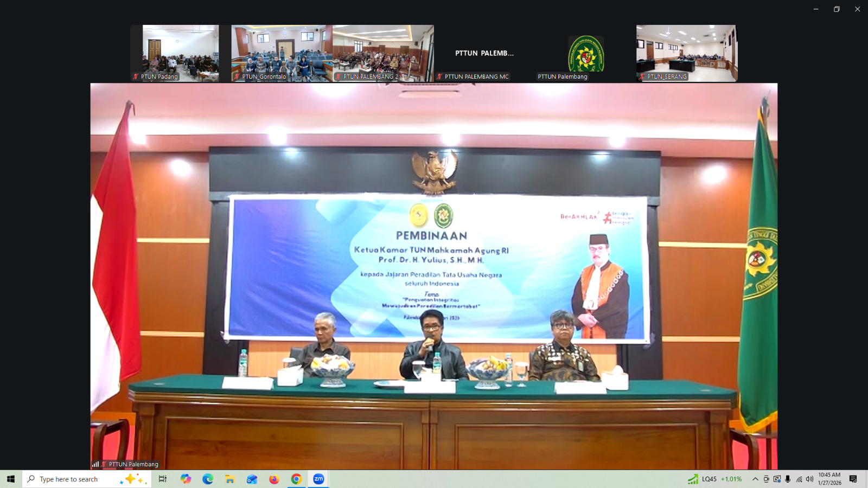This screenshot has width=868, height=488.
Task: Open the Zoom app from the taskbar
Action: [x=319, y=479]
